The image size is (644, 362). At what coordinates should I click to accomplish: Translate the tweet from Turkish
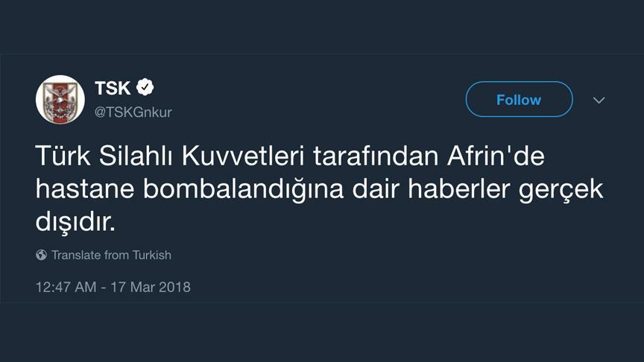tap(111, 255)
